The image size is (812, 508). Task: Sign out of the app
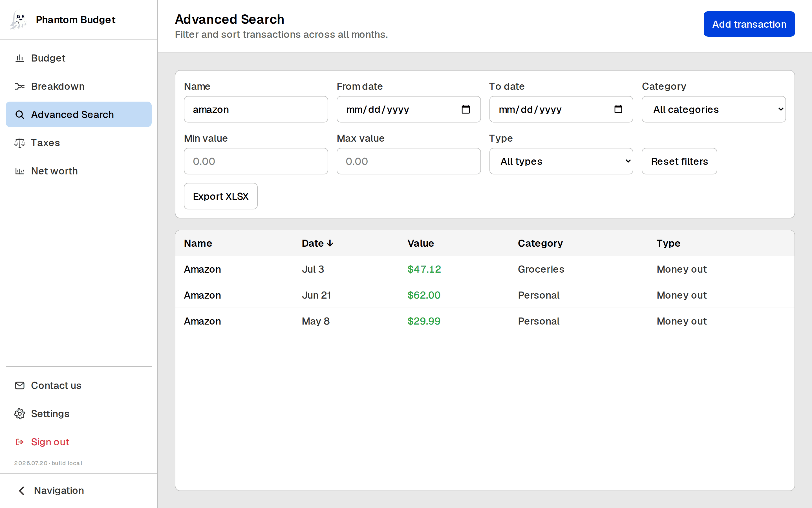point(78,442)
